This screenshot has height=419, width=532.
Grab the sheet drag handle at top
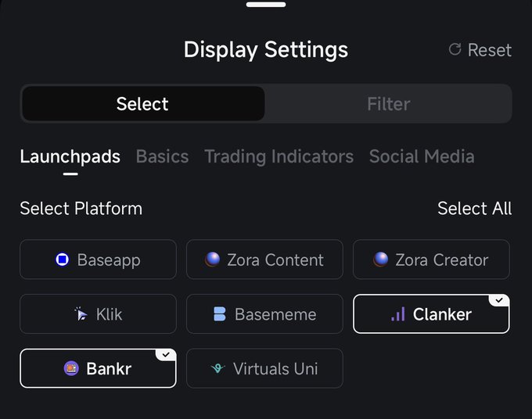266,4
